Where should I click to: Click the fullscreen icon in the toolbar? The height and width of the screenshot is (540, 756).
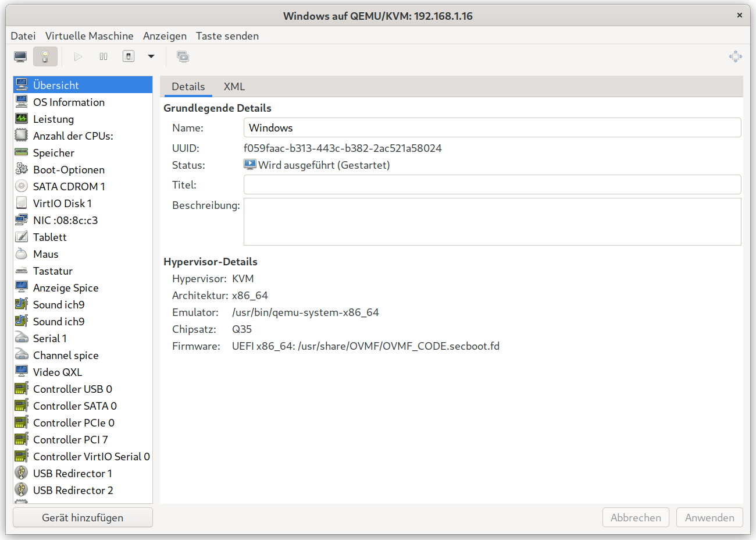click(735, 56)
